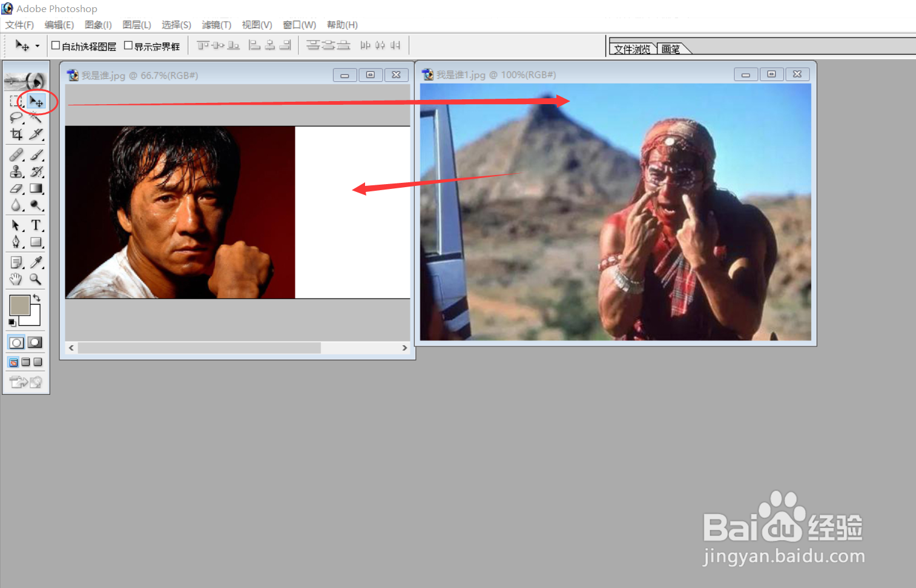The height and width of the screenshot is (588, 916).
Task: Click the align horizontal centers icon
Action: tap(270, 45)
